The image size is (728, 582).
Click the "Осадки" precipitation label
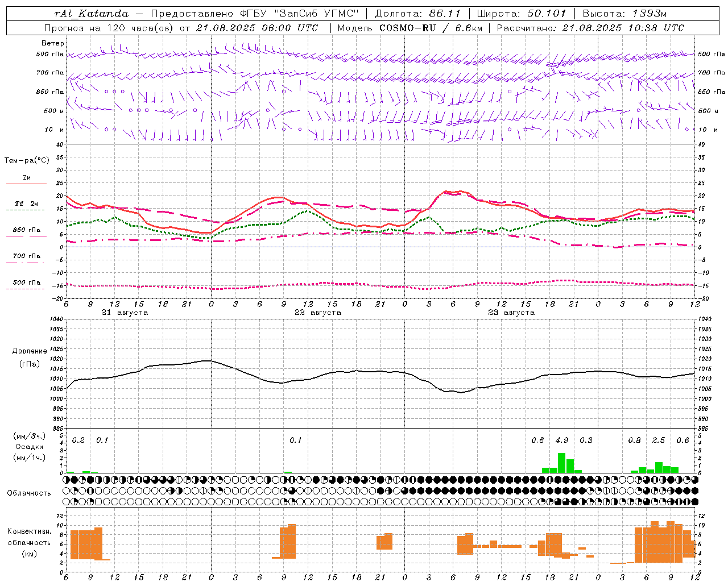point(30,447)
